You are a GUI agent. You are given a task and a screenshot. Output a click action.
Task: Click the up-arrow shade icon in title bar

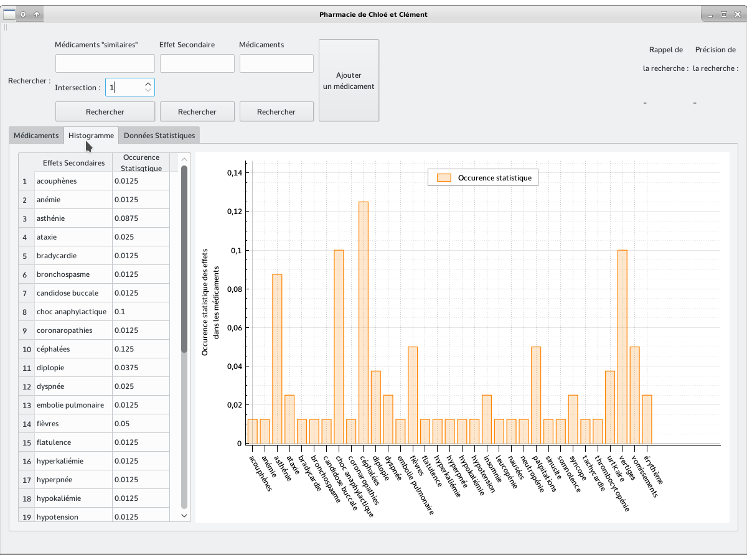[x=36, y=14]
